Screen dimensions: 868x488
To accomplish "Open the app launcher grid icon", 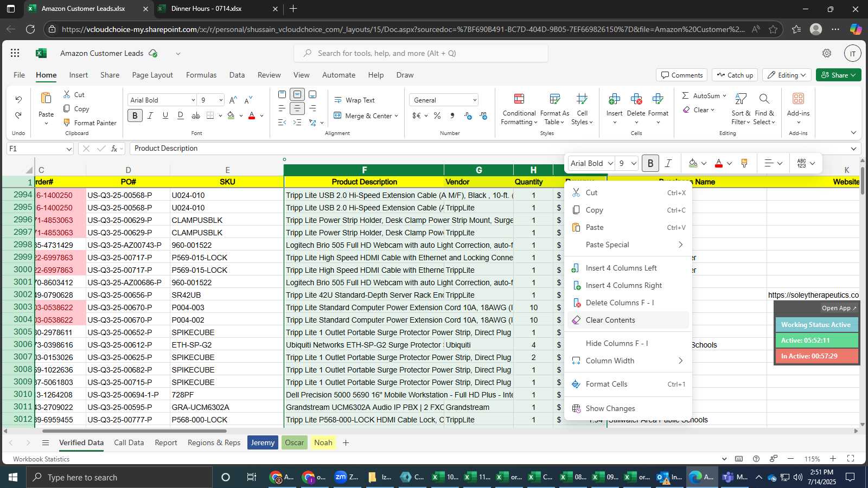I will click(15, 53).
